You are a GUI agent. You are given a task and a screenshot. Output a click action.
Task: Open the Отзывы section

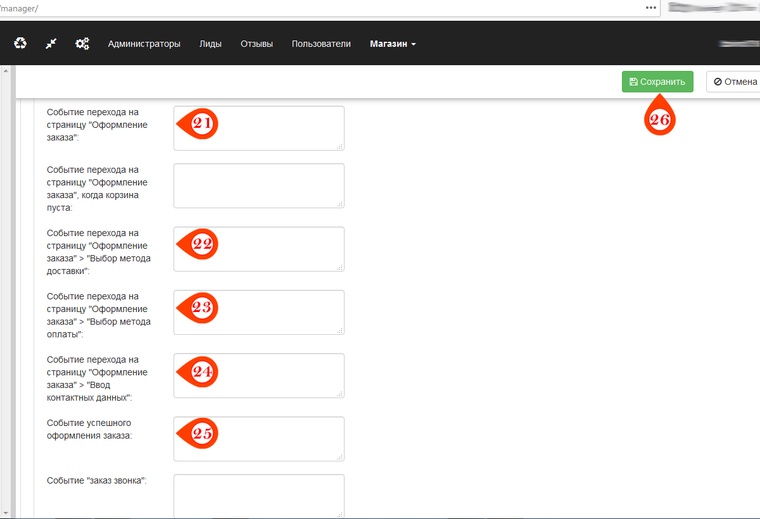(256, 44)
